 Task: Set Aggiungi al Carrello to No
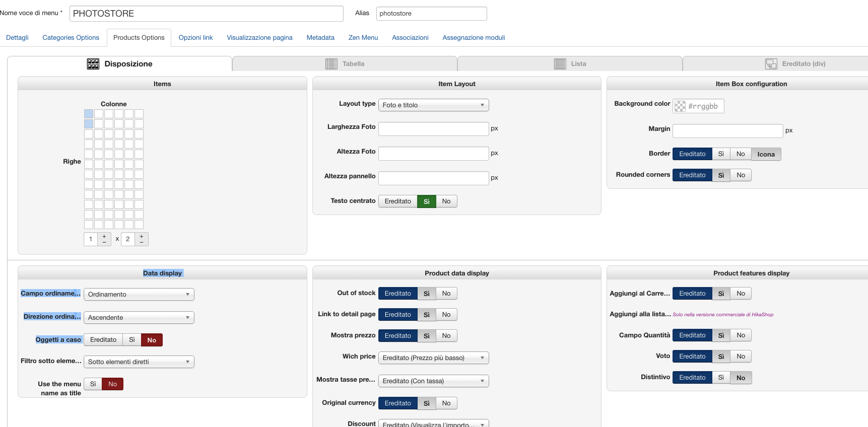pyautogui.click(x=741, y=294)
